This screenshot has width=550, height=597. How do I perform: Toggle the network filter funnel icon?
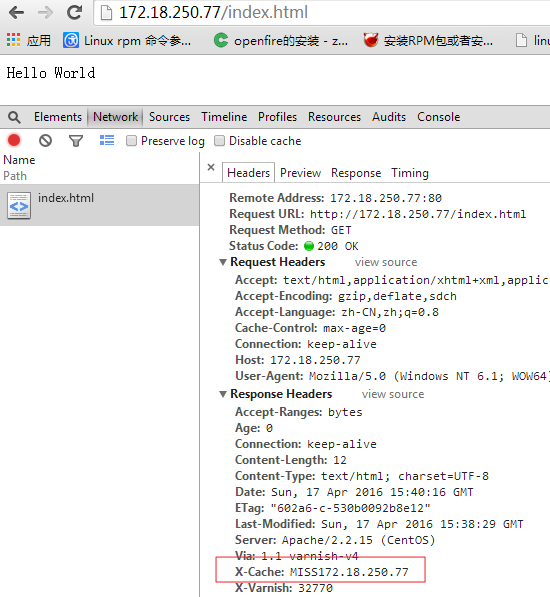pyautogui.click(x=76, y=141)
